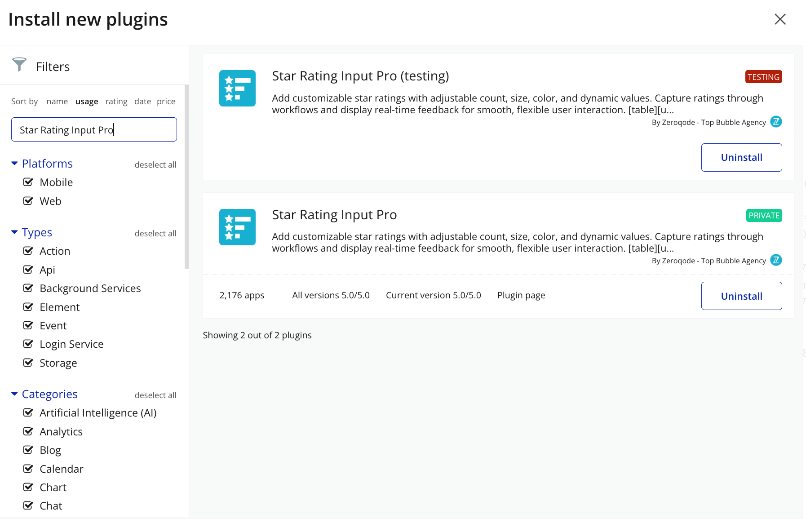Click the Zeroqode logo beside the private plugin author

coord(776,260)
